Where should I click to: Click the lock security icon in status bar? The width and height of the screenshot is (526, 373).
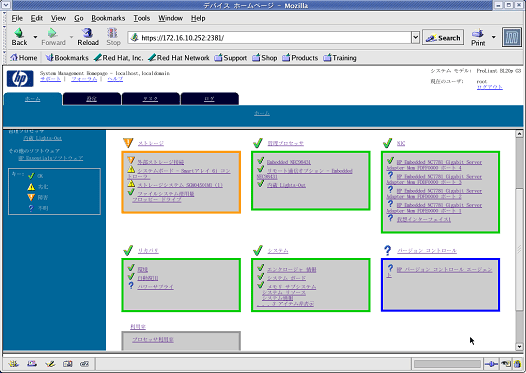pyautogui.click(x=518, y=364)
